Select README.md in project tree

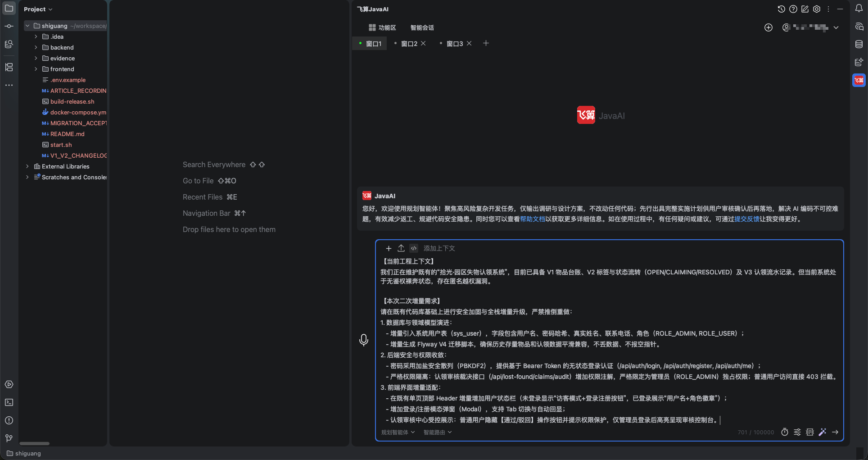(68, 134)
